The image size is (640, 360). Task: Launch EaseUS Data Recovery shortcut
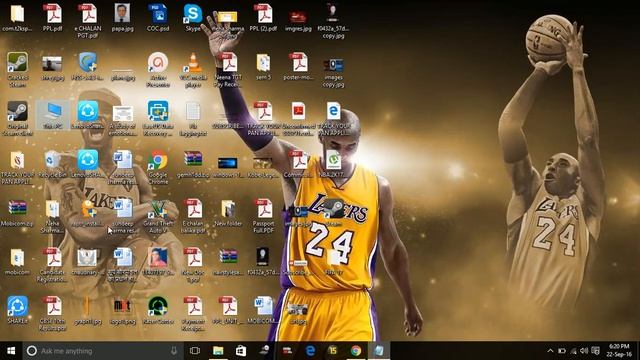(158, 118)
